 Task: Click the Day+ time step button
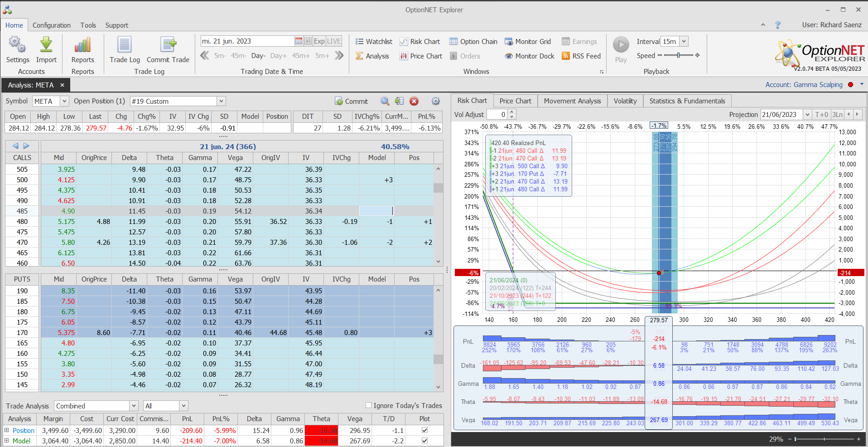[x=279, y=56]
